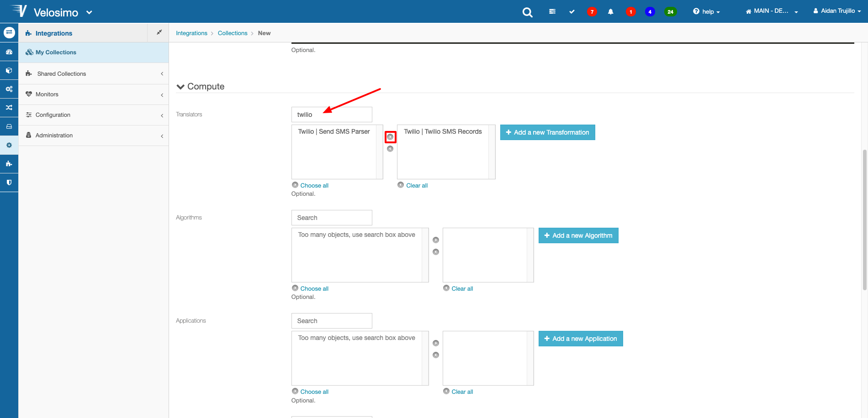Click Add a new Application button

[581, 339]
